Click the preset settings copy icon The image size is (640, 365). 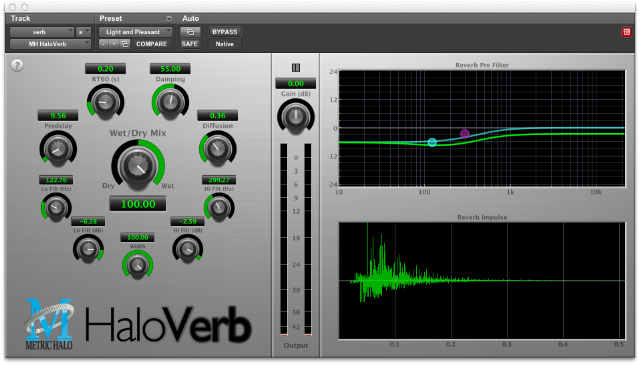point(125,44)
